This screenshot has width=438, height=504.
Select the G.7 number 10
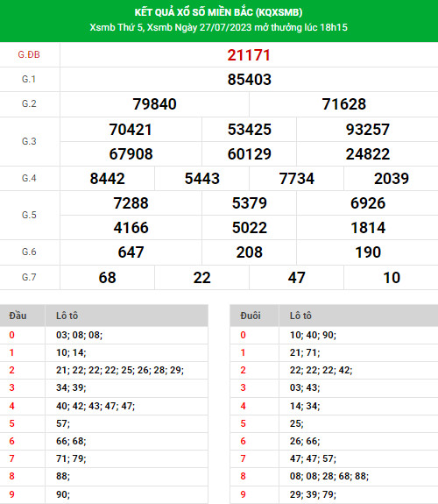click(392, 278)
